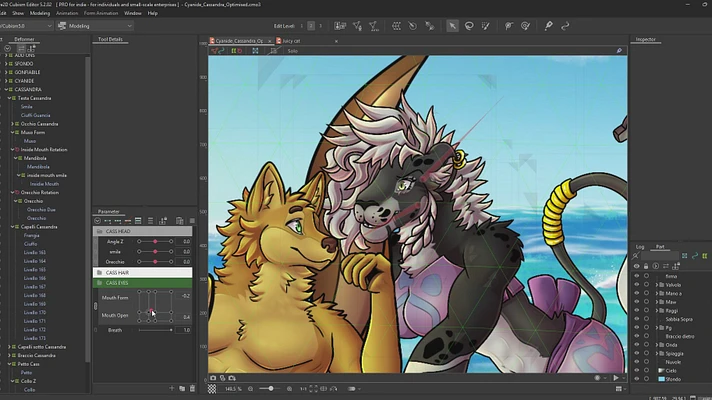Switch to the Juicy cat document tab
Image resolution: width=712 pixels, height=400 pixels.
[291, 41]
